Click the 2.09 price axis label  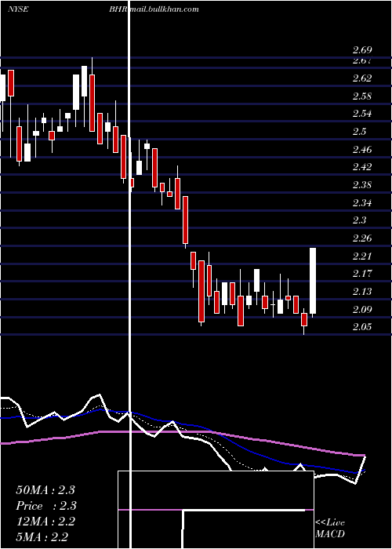(362, 309)
